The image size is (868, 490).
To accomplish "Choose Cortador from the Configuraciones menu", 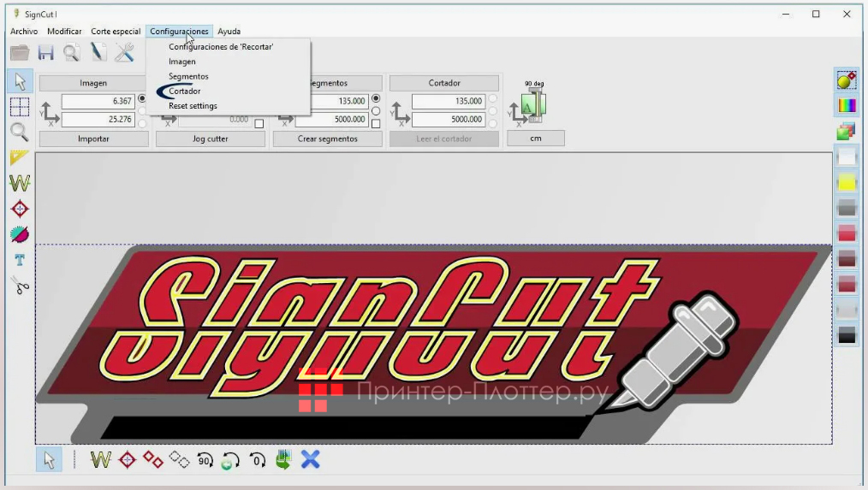I will (185, 92).
